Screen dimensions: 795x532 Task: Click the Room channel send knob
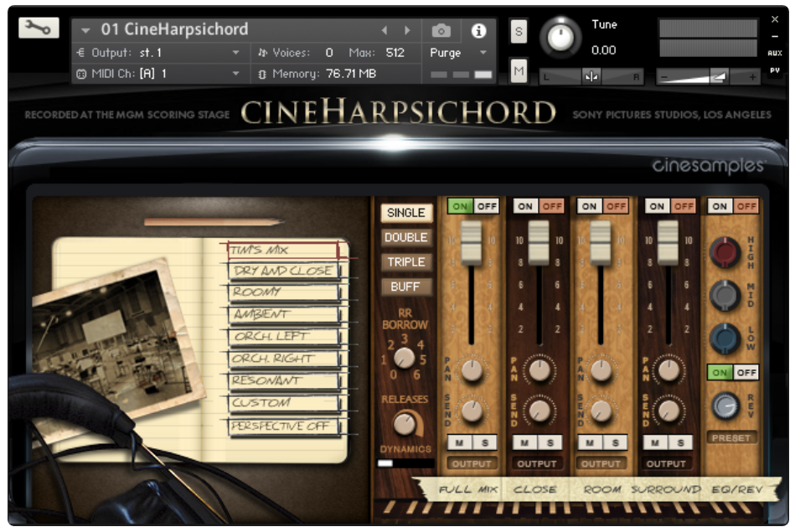click(601, 411)
